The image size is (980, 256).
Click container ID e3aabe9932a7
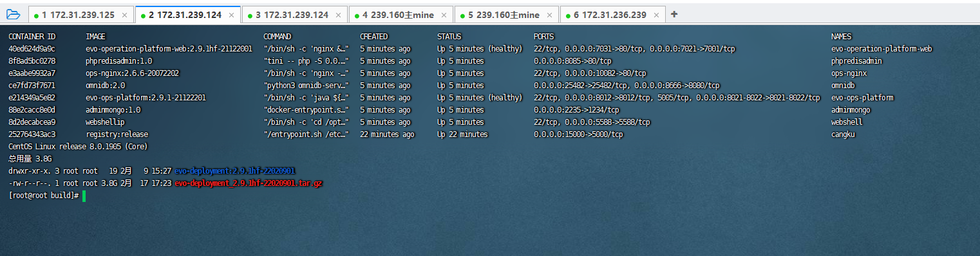pyautogui.click(x=32, y=73)
